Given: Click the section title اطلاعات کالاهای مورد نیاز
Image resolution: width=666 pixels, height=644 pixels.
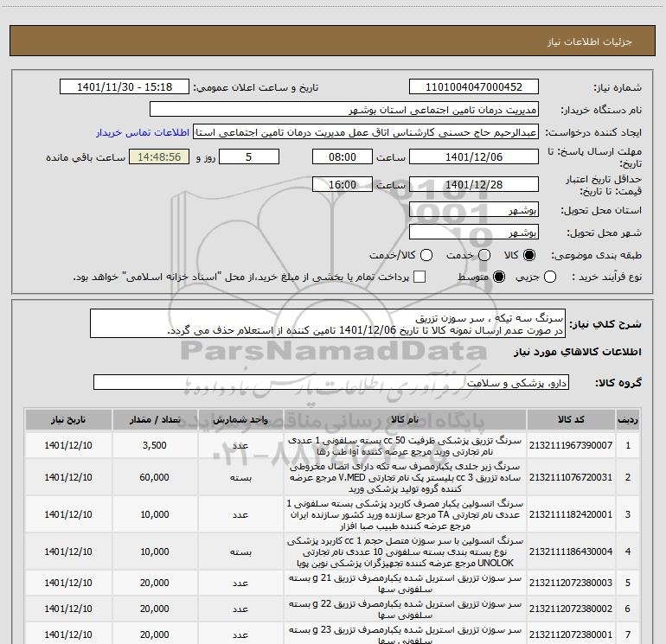Looking at the screenshot, I should (x=578, y=352).
